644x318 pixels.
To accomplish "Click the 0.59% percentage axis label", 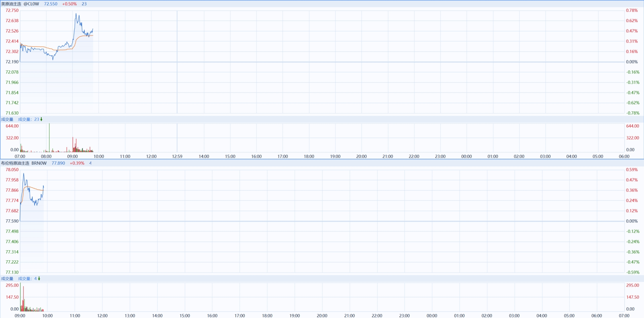I will [x=632, y=170].
